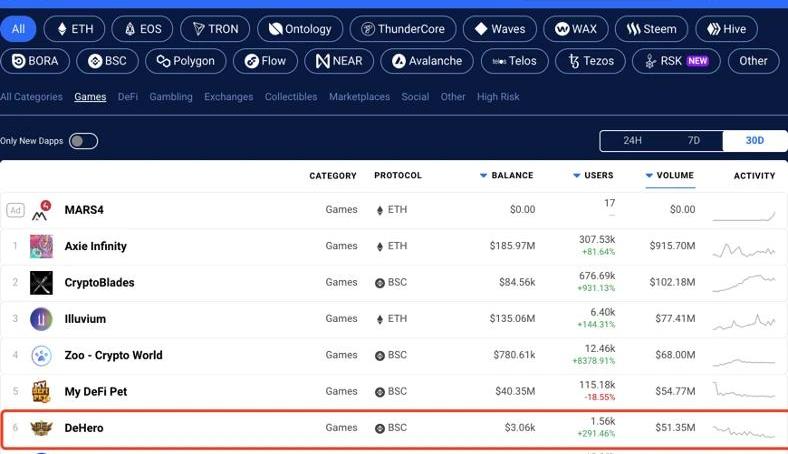Click the DeHero winged logo
This screenshot has height=454, width=788.
pyautogui.click(x=41, y=428)
